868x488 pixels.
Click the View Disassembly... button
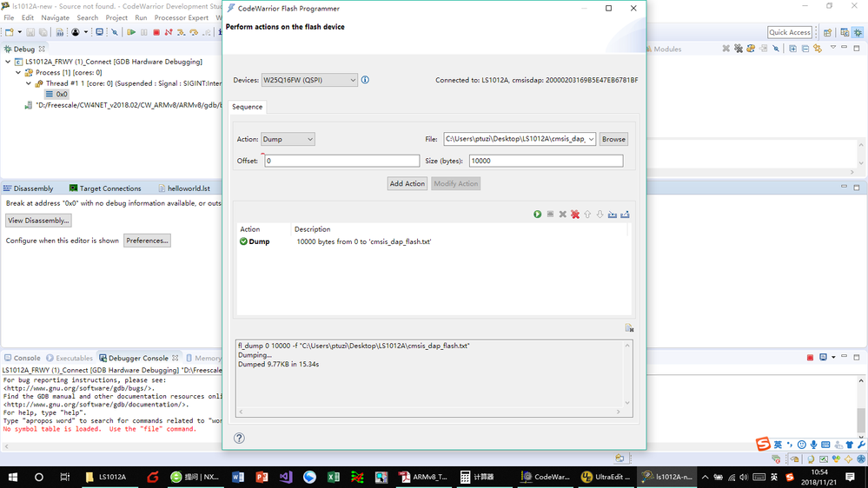click(38, 221)
